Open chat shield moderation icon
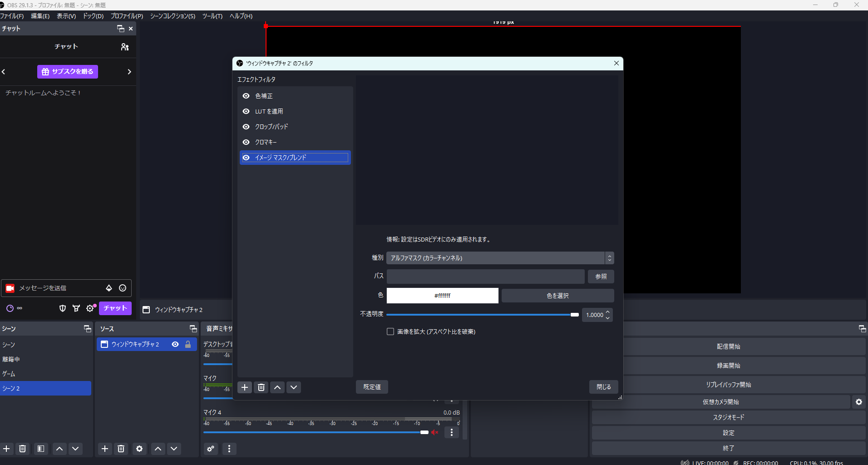This screenshot has height=465, width=868. 63,308
